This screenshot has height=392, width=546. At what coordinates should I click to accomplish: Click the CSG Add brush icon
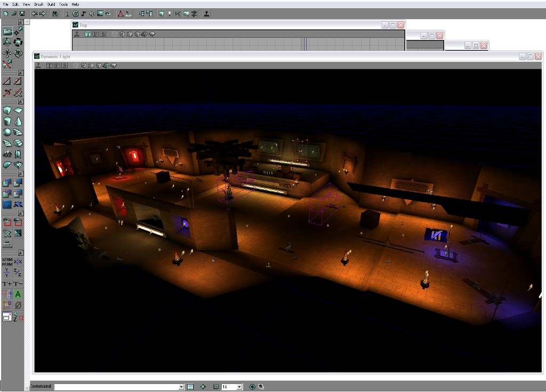[x=7, y=182]
